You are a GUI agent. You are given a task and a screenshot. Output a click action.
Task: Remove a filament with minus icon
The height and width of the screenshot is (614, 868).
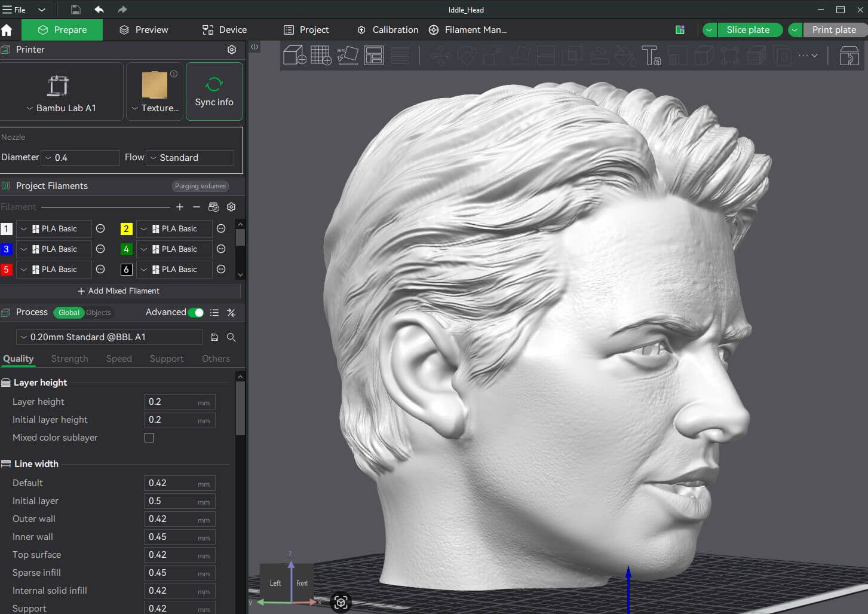[x=197, y=207]
